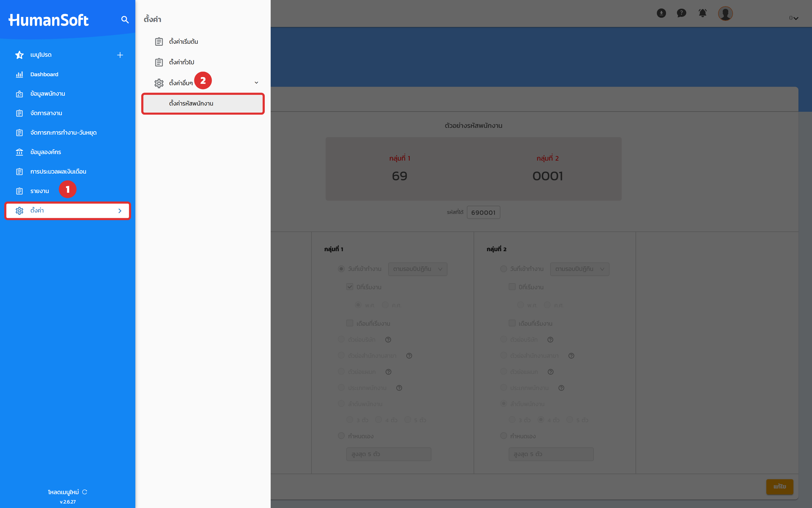The height and width of the screenshot is (508, 812).
Task: Open notifications bell icon
Action: [703, 13]
